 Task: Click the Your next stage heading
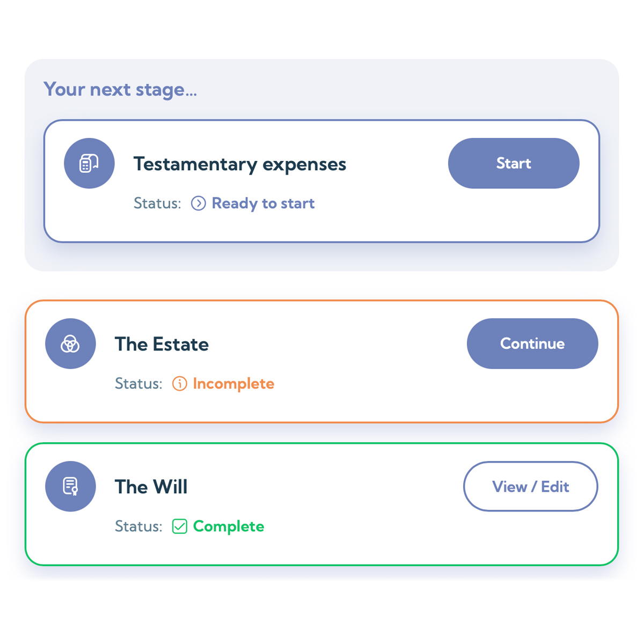(120, 89)
